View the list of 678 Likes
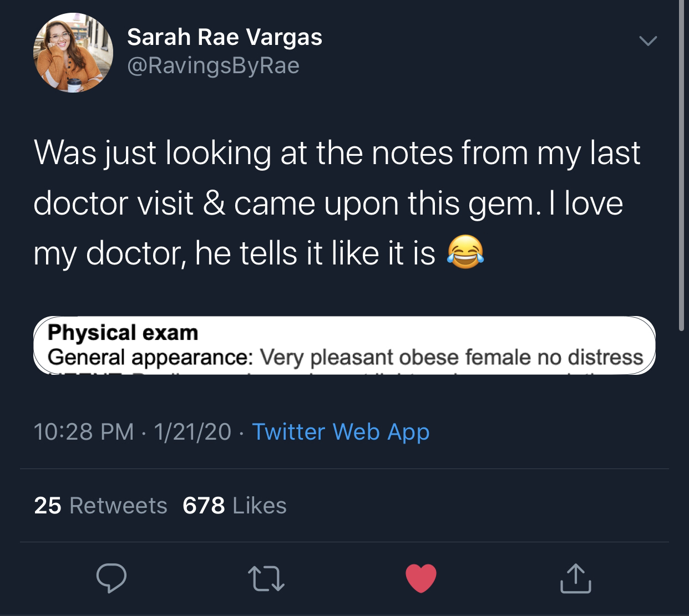Image resolution: width=689 pixels, height=616 pixels. 235,505
